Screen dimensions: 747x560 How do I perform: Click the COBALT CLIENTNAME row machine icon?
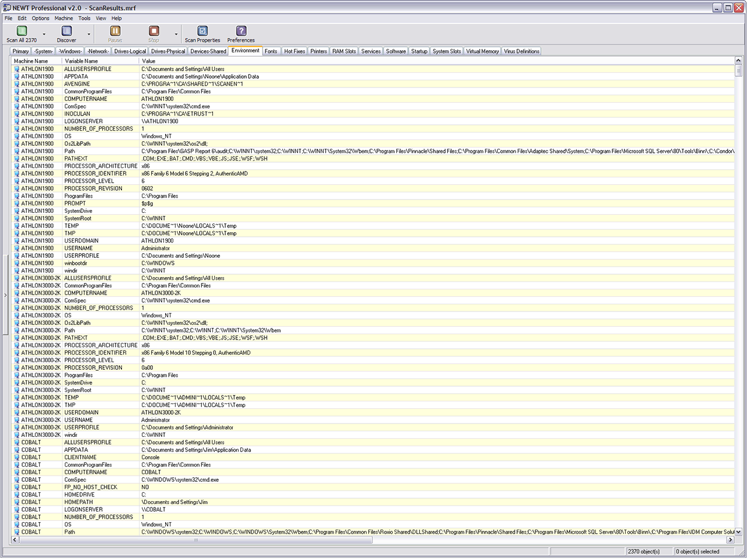[x=17, y=457]
